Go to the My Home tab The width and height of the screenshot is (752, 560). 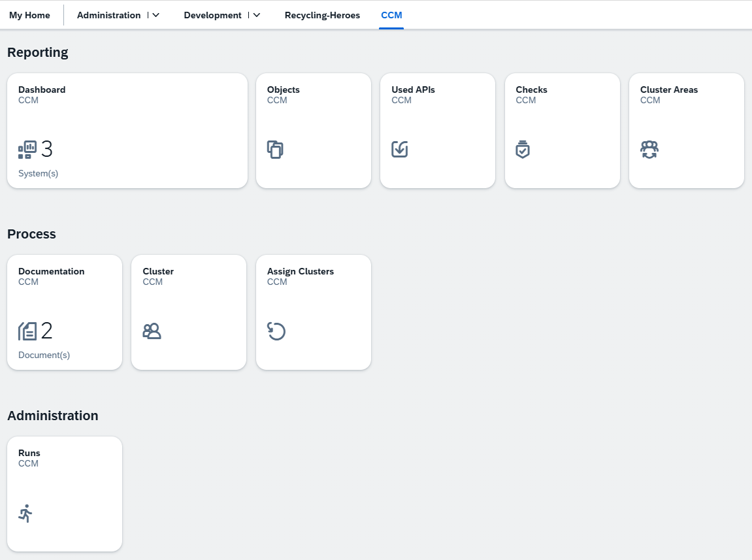[30, 15]
